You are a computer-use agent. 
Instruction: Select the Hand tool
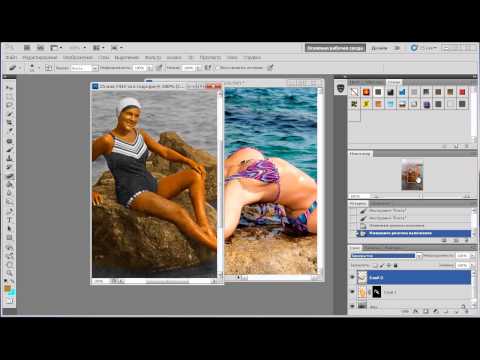pyautogui.click(x=9, y=265)
